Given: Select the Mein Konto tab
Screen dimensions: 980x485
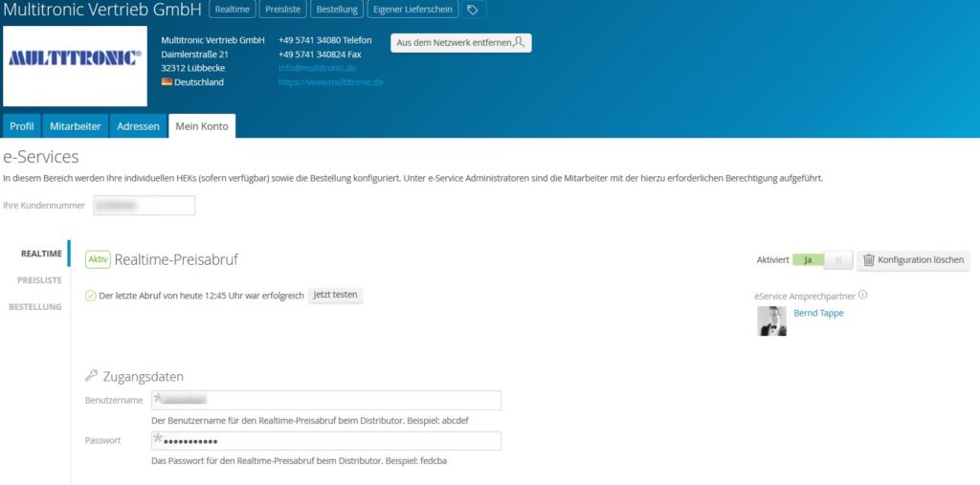Looking at the screenshot, I should coord(202,126).
